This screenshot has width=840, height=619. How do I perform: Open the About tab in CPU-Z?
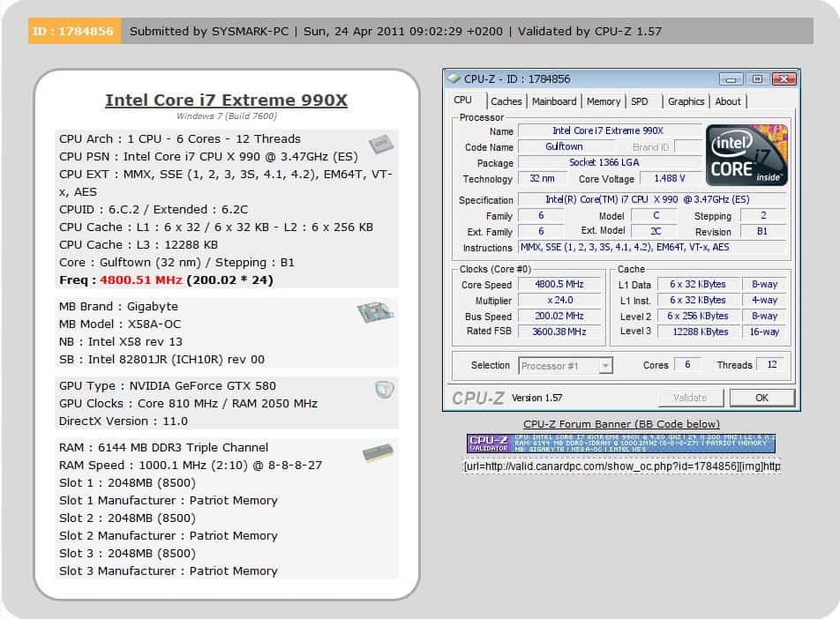[728, 101]
